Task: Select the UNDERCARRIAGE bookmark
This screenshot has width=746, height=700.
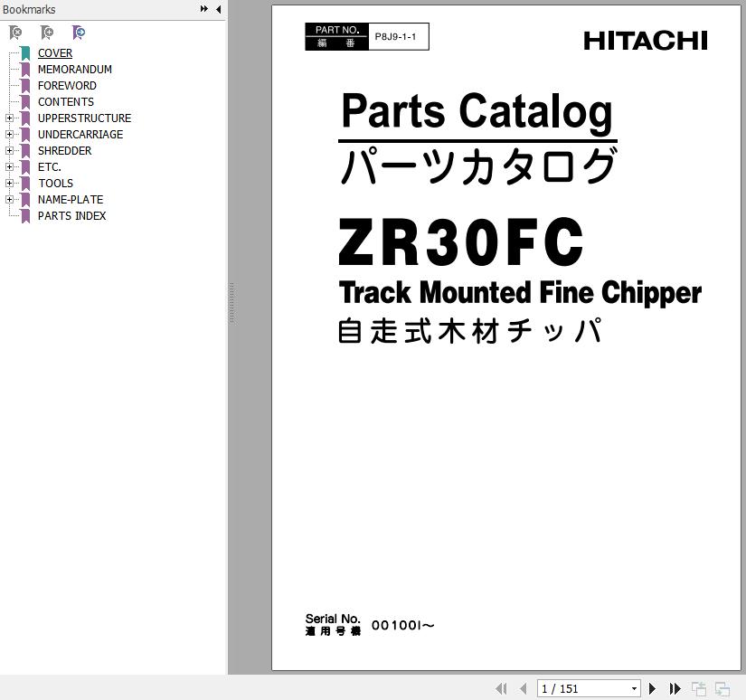Action: (80, 135)
